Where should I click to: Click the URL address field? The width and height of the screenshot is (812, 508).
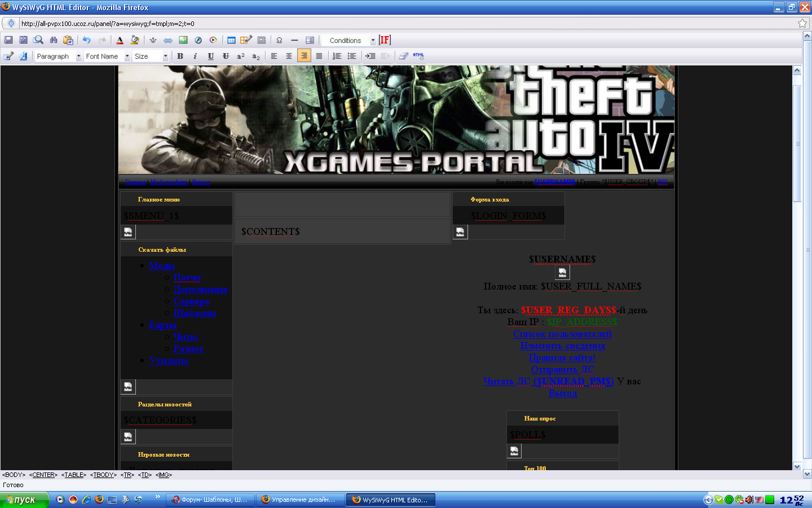pos(406,23)
